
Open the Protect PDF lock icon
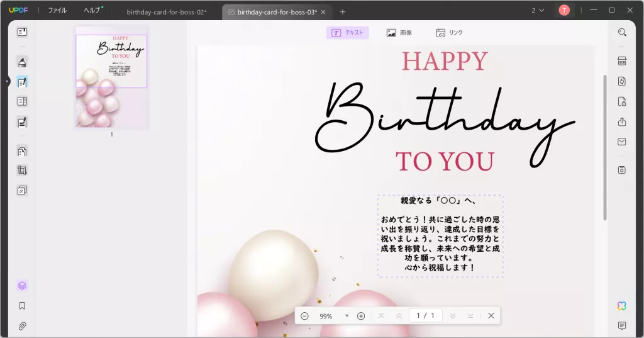[622, 101]
